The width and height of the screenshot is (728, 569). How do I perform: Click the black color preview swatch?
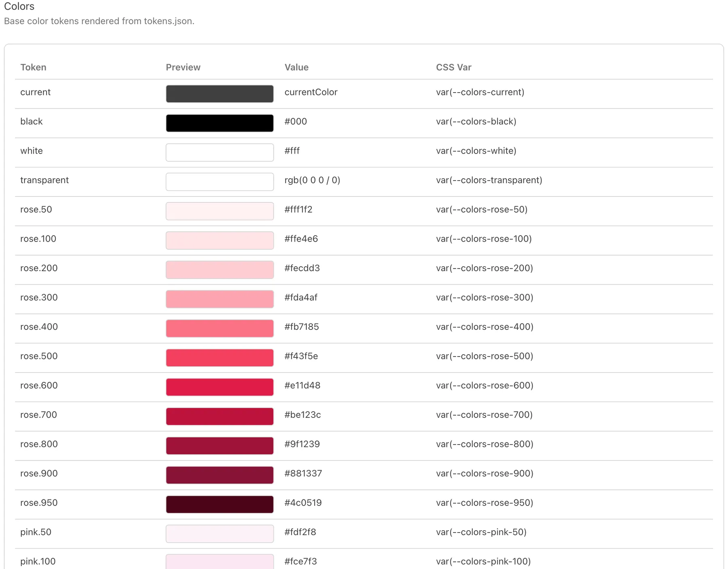(220, 123)
